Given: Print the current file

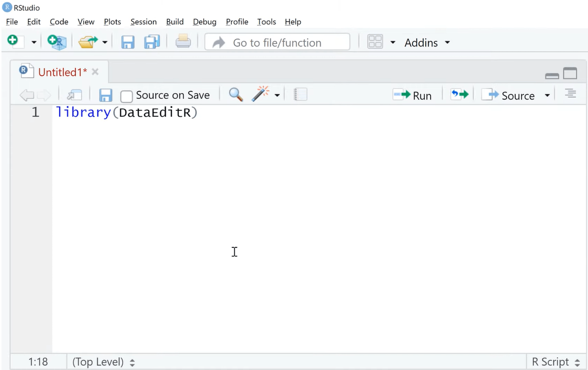Looking at the screenshot, I should coord(183,42).
